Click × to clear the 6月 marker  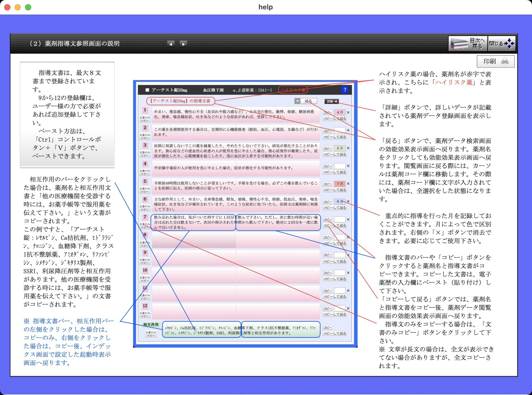coord(348,201)
